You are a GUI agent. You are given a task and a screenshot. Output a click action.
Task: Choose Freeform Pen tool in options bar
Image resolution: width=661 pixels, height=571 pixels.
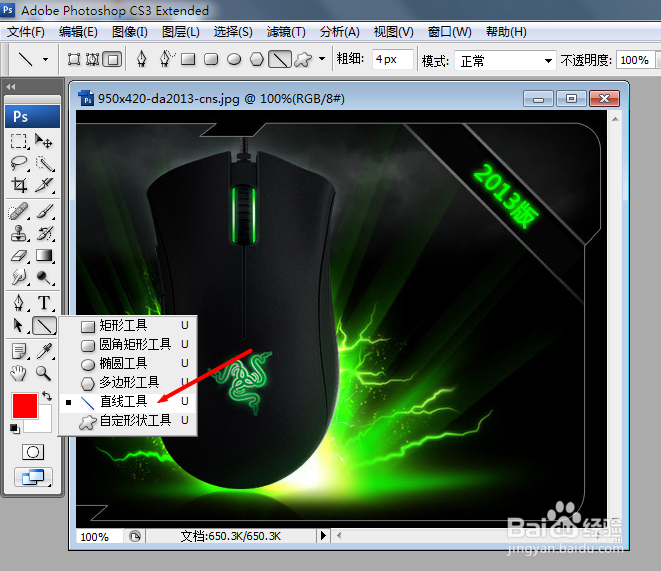[x=166, y=59]
